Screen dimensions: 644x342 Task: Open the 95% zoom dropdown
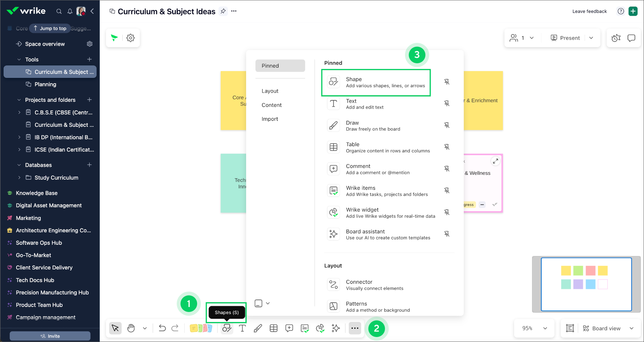(535, 328)
